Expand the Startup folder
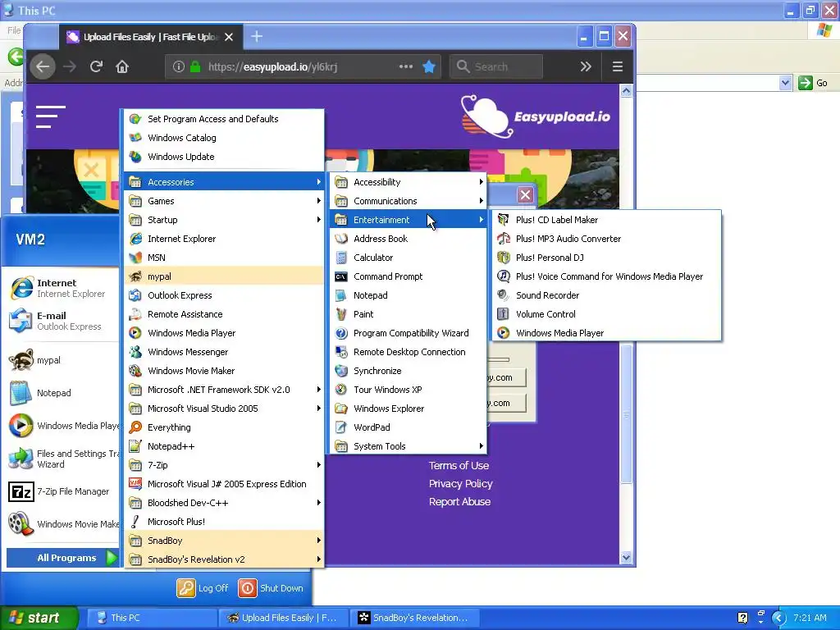840x630 pixels. 224,220
